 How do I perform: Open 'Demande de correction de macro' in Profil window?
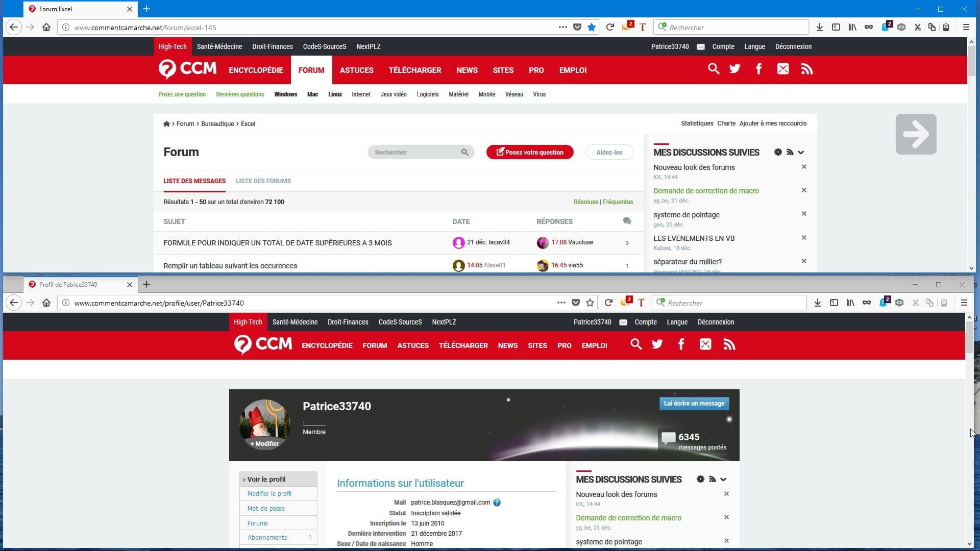point(628,518)
